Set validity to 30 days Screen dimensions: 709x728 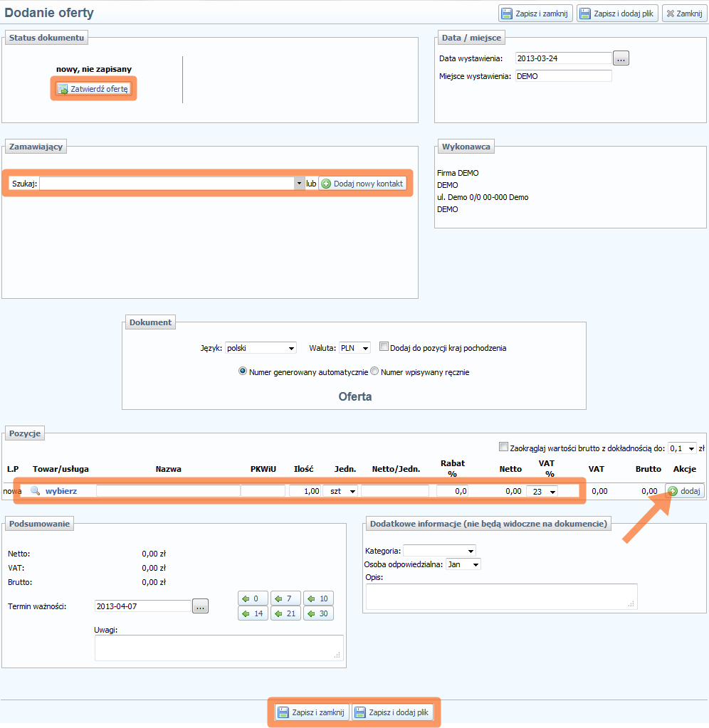[x=318, y=613]
